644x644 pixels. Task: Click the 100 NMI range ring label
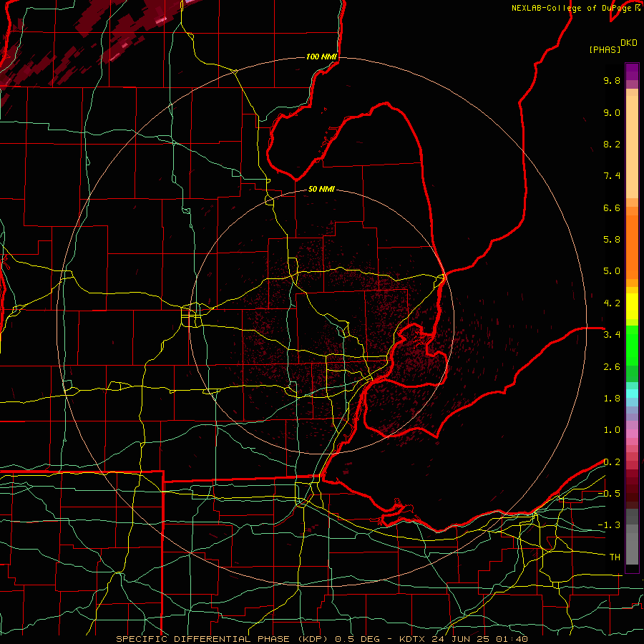click(321, 57)
